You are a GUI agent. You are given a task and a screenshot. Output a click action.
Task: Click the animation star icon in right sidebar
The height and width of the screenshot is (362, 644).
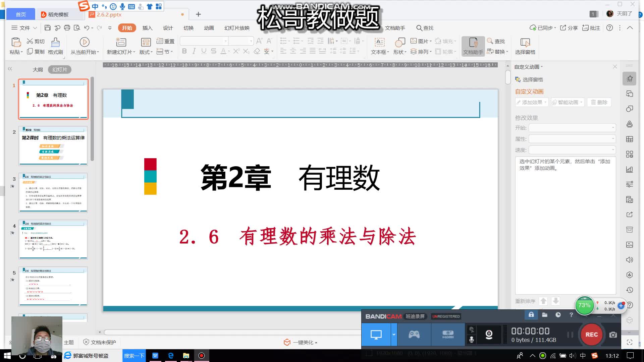[x=630, y=79]
